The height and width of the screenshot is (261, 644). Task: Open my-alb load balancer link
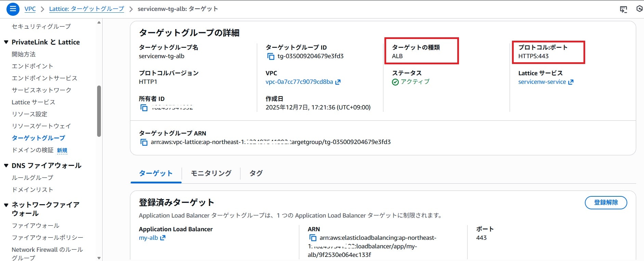(148, 238)
